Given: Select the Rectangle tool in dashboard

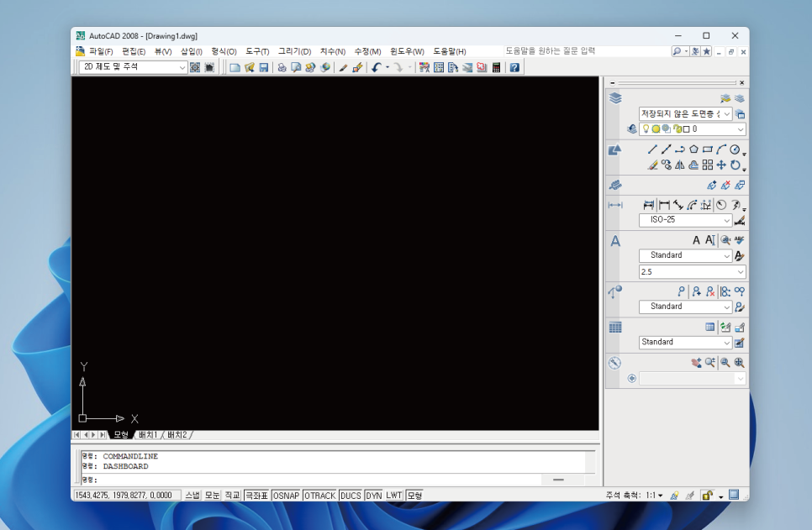Looking at the screenshot, I should point(708,150).
